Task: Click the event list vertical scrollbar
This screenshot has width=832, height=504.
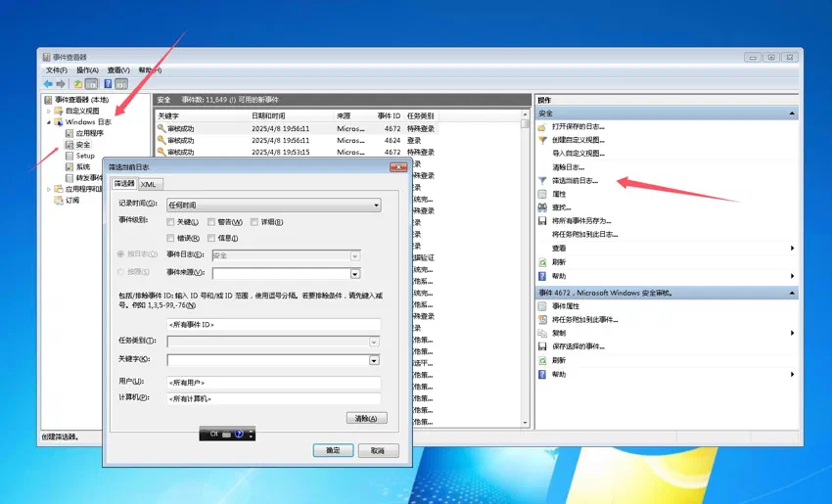Action: click(525, 268)
